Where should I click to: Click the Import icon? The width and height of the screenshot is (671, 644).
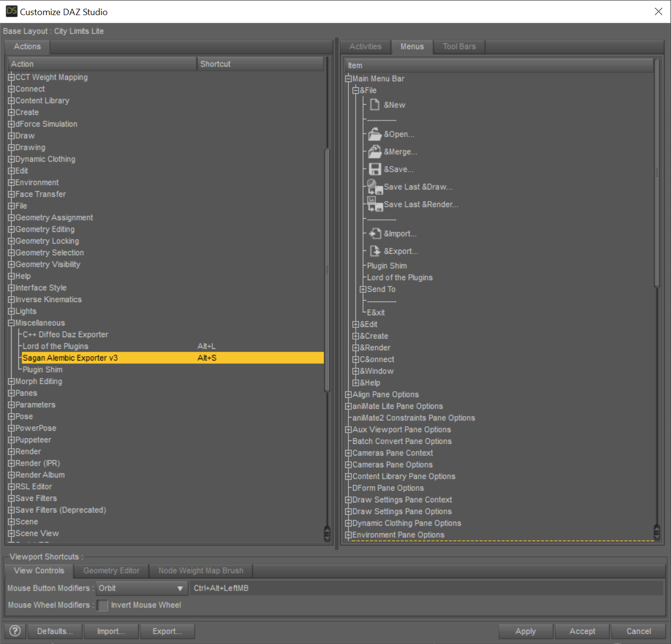[x=375, y=233]
